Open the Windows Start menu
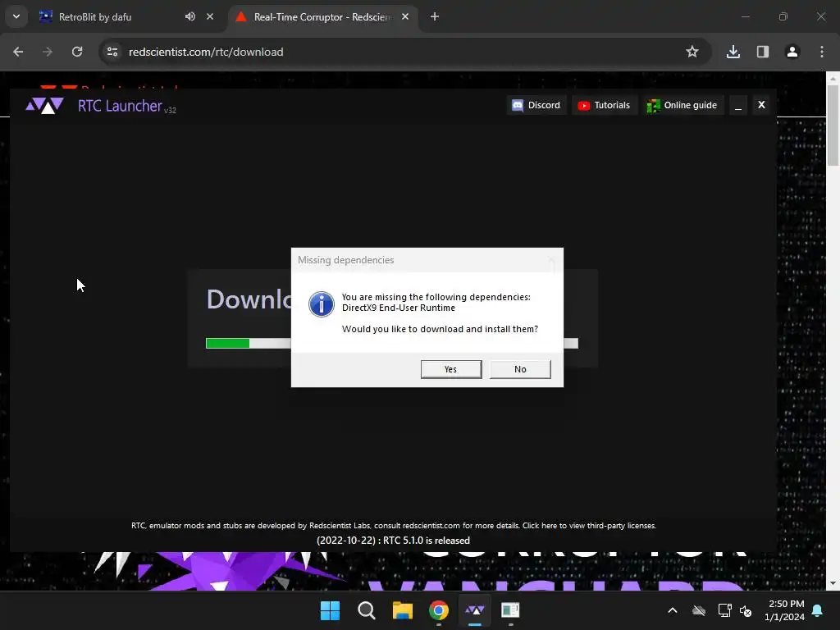This screenshot has width=840, height=630. click(330, 610)
